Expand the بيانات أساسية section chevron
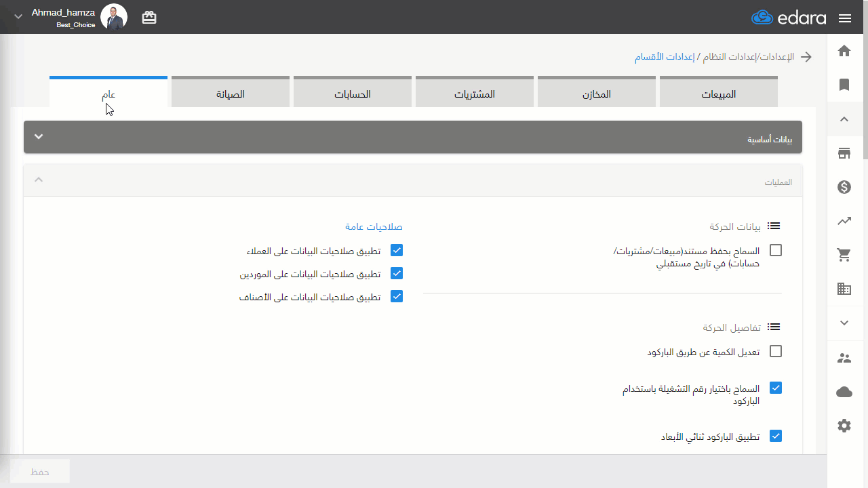 39,137
